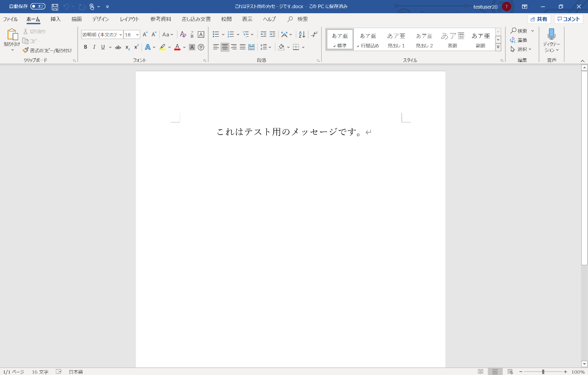Screen dimensions: 588x375
Task: Toggle show/hide paragraph marks
Action: [x=314, y=34]
